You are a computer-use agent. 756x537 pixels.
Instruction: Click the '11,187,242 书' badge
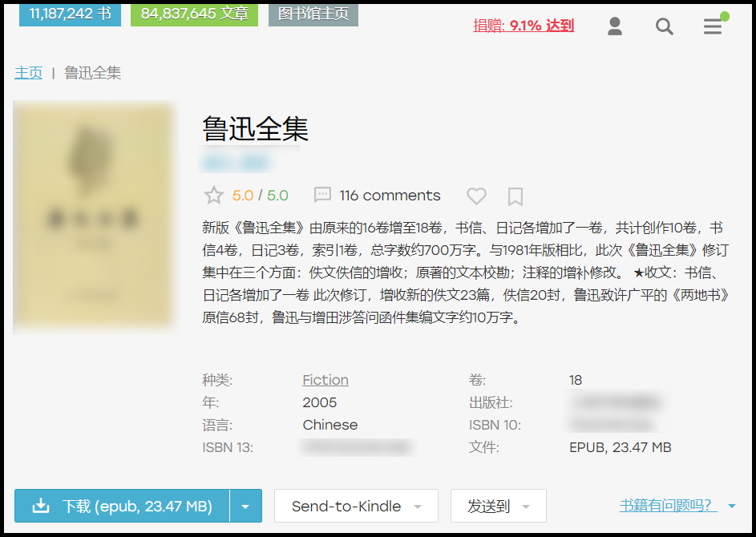(69, 14)
